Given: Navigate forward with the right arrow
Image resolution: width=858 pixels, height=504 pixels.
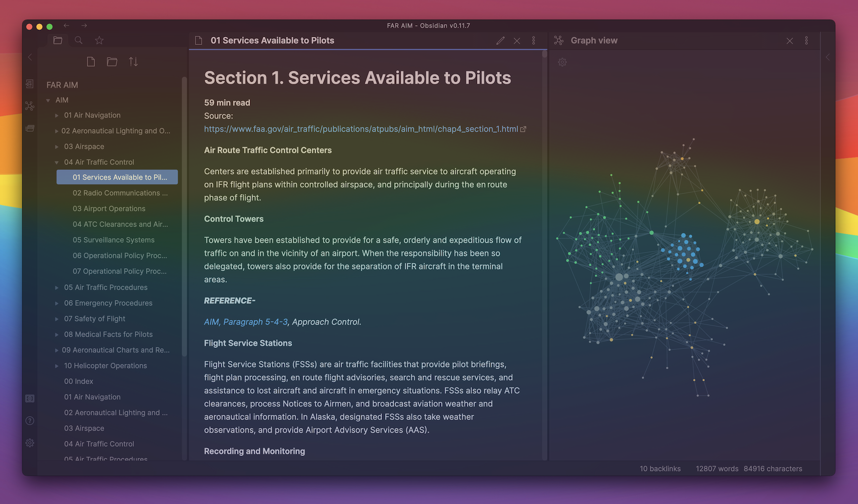Looking at the screenshot, I should pos(84,25).
